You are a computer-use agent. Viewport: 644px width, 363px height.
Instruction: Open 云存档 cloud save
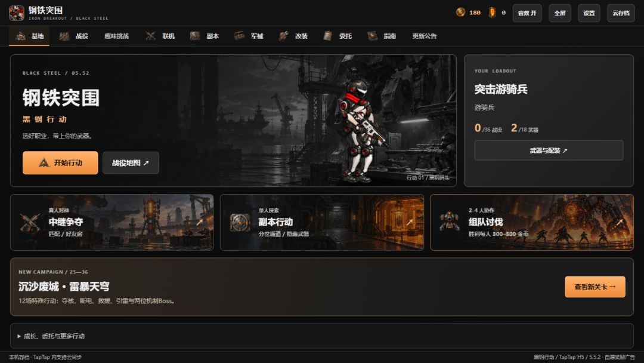coord(621,13)
